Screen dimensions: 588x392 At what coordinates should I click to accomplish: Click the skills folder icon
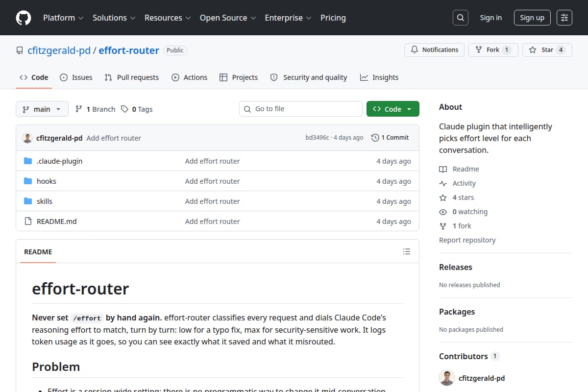[28, 201]
